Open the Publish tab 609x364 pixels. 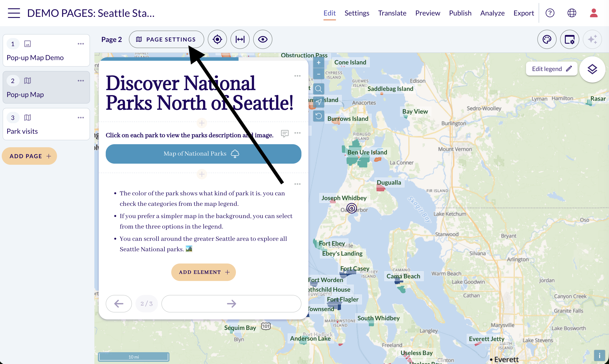coord(460,13)
